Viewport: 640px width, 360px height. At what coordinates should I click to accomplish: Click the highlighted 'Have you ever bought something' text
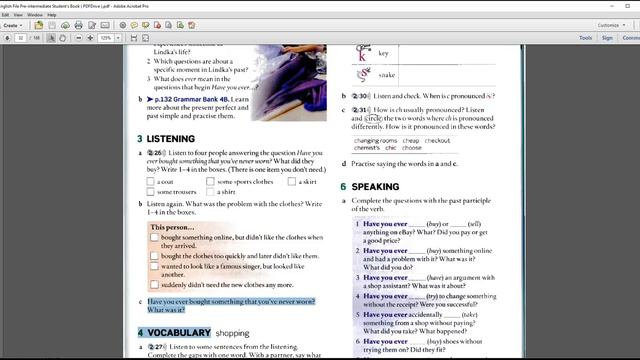(x=231, y=305)
